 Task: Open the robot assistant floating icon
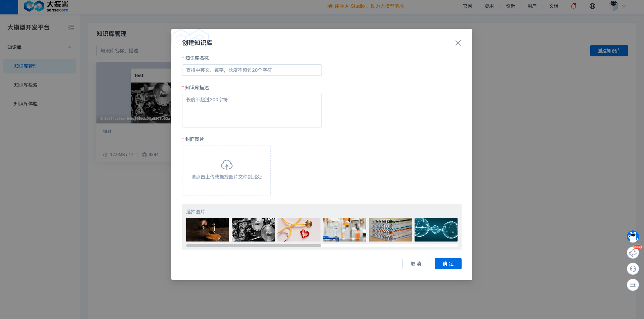(x=633, y=236)
